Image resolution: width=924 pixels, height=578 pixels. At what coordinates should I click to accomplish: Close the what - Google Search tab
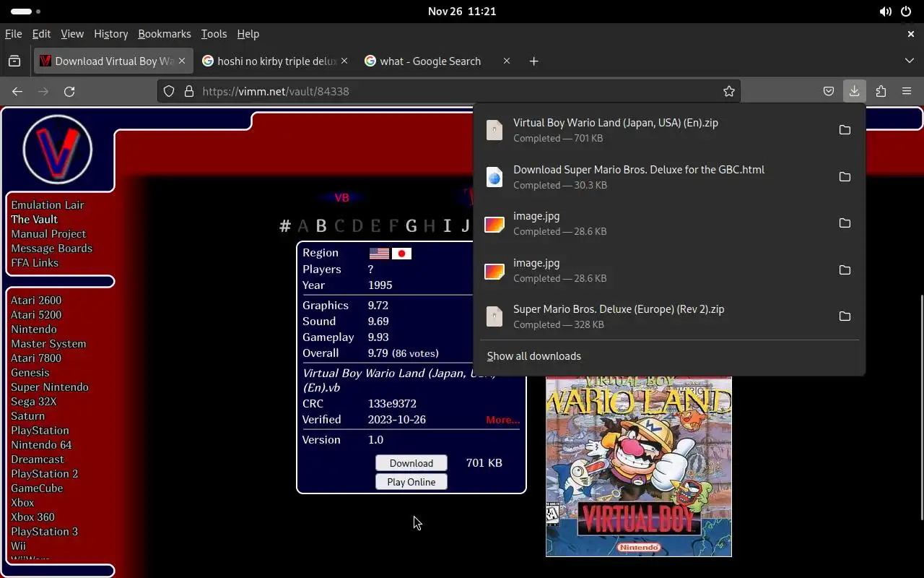pyautogui.click(x=507, y=61)
